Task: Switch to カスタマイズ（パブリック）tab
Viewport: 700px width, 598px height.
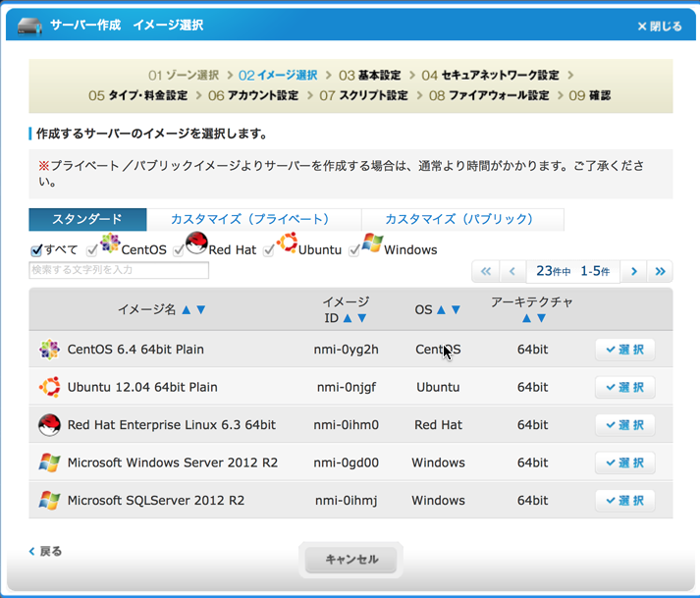Action: (x=462, y=219)
